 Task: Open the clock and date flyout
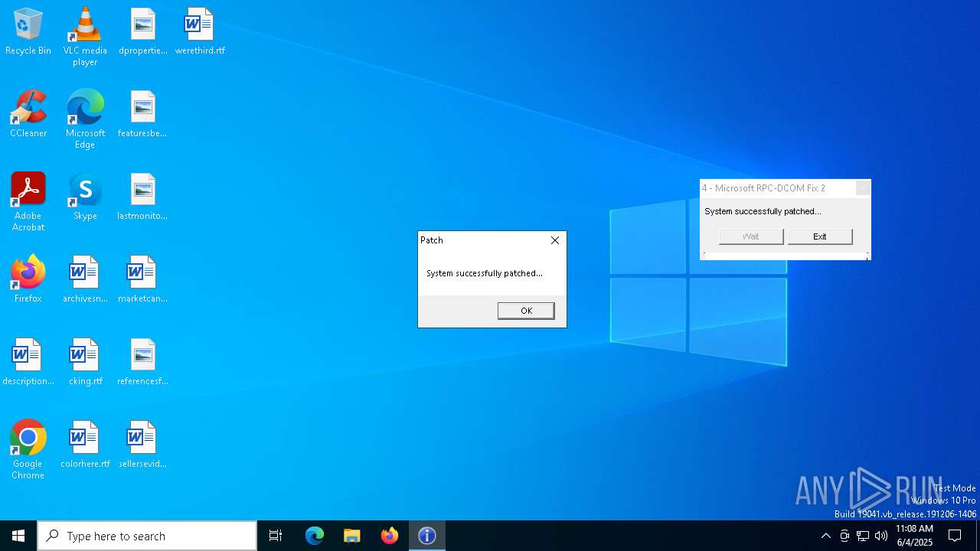(x=914, y=536)
